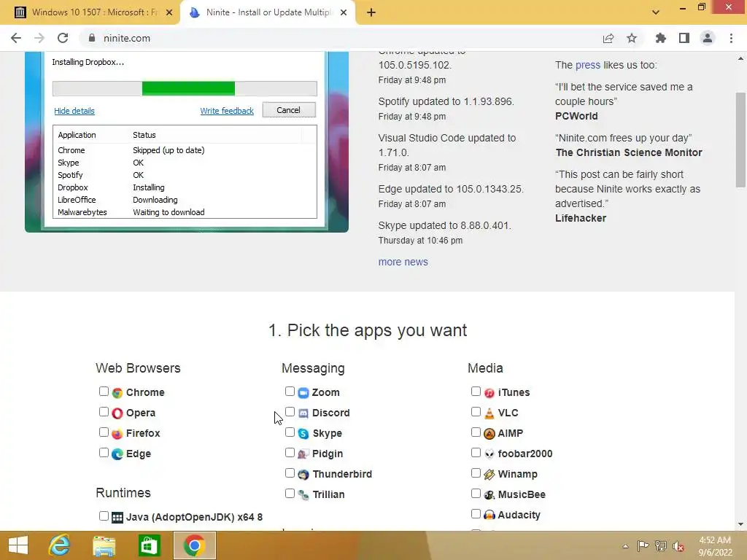The width and height of the screenshot is (747, 560).
Task: Select the Discord checkbox
Action: pyautogui.click(x=290, y=412)
